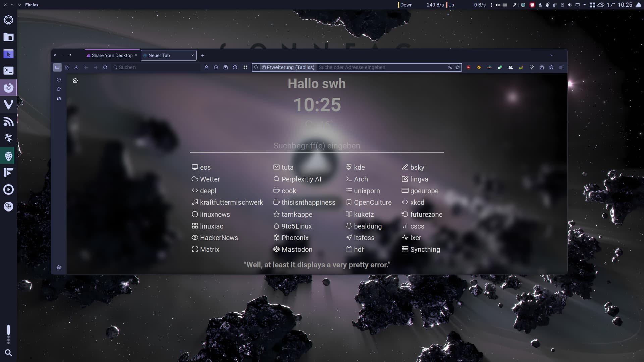Open the file manager dock icon
Viewport: 644px width, 362px height.
pos(8,37)
